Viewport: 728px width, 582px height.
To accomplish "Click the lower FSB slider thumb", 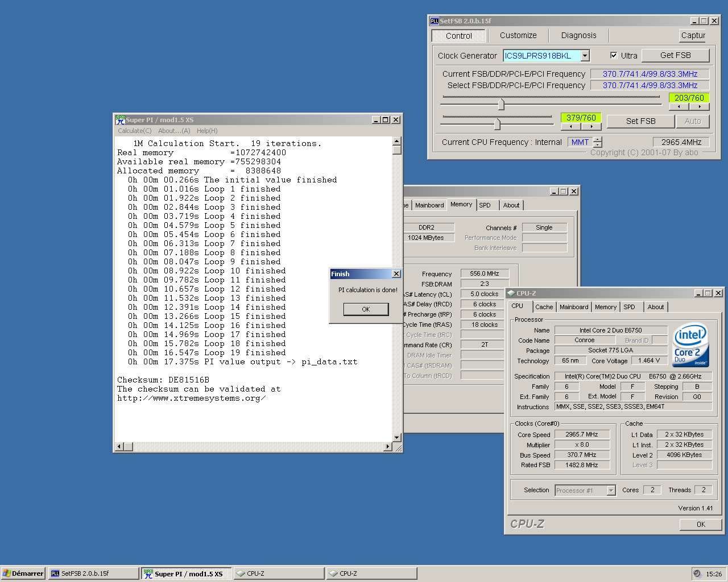I will [498, 123].
